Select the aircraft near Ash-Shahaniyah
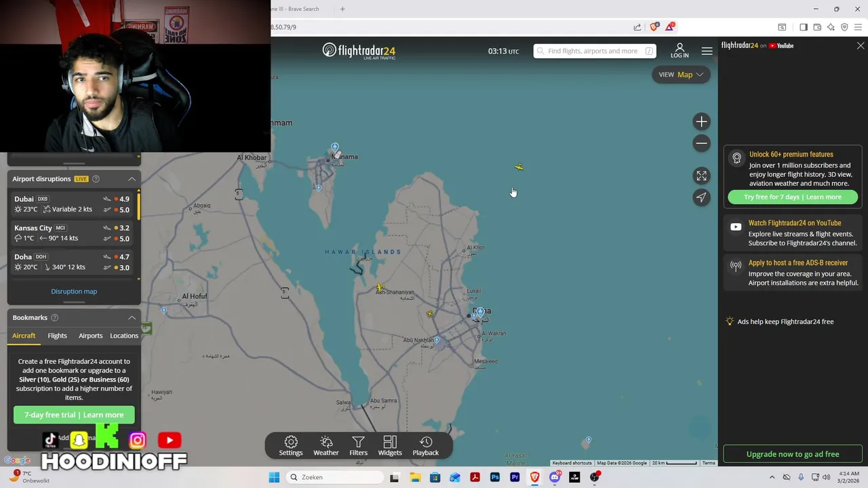The image size is (868, 488). tap(379, 287)
